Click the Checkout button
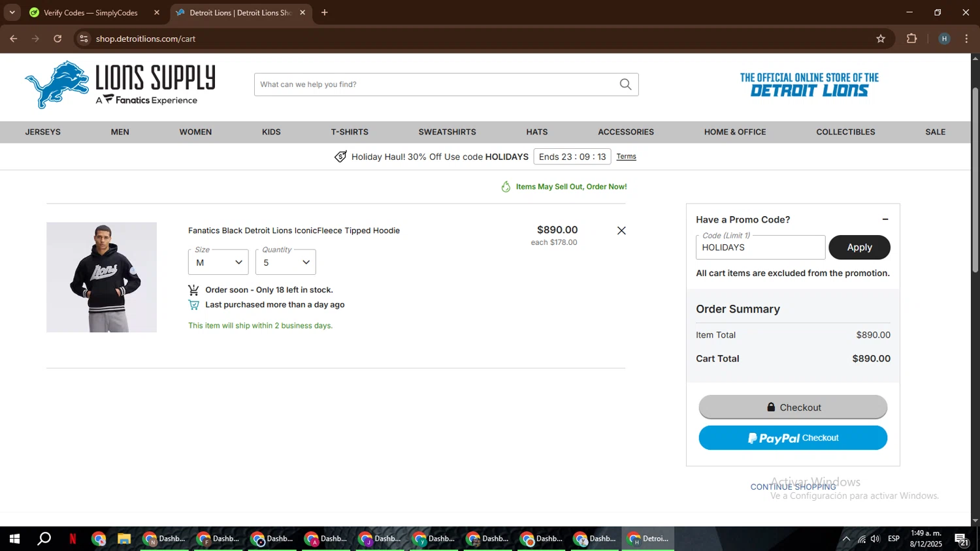The width and height of the screenshot is (980, 551). [793, 407]
